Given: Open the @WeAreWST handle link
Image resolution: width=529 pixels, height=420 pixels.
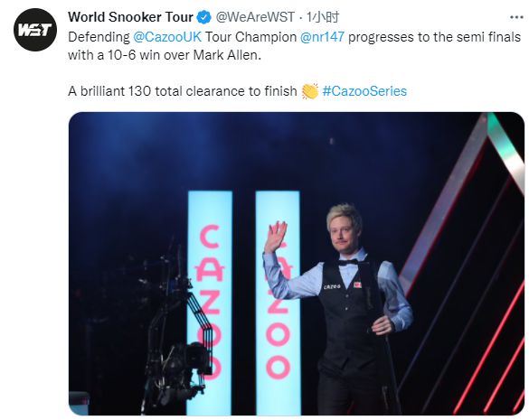Looking at the screenshot, I should point(255,17).
